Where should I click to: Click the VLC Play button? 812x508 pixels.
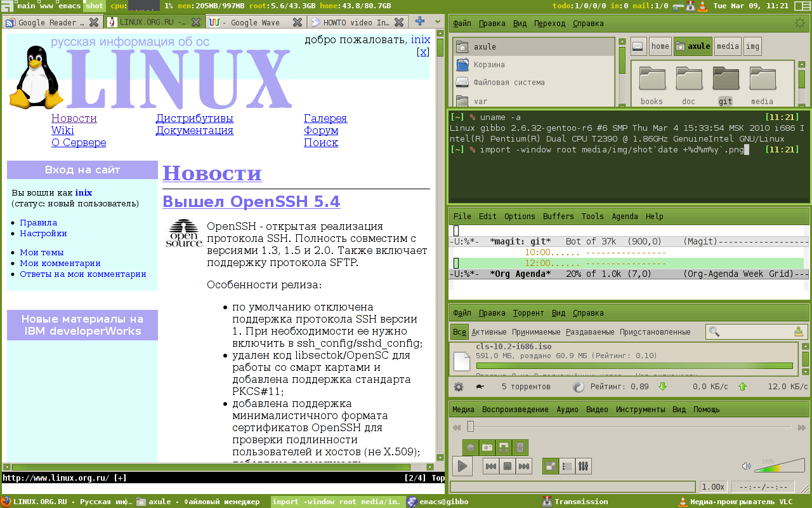462,467
